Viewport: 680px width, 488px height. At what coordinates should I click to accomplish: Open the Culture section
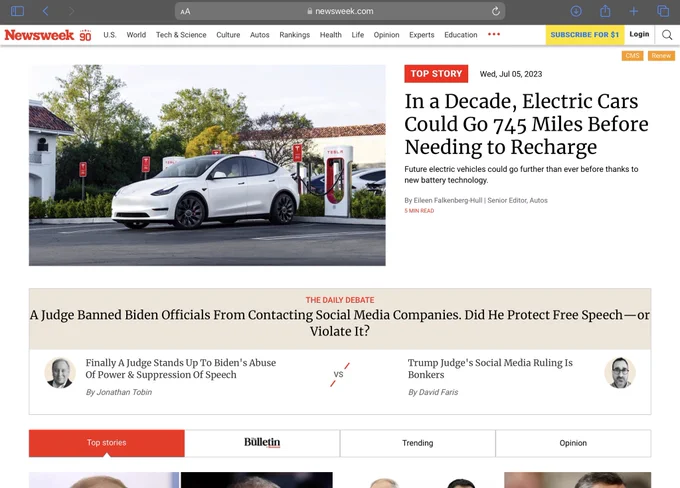click(x=228, y=35)
